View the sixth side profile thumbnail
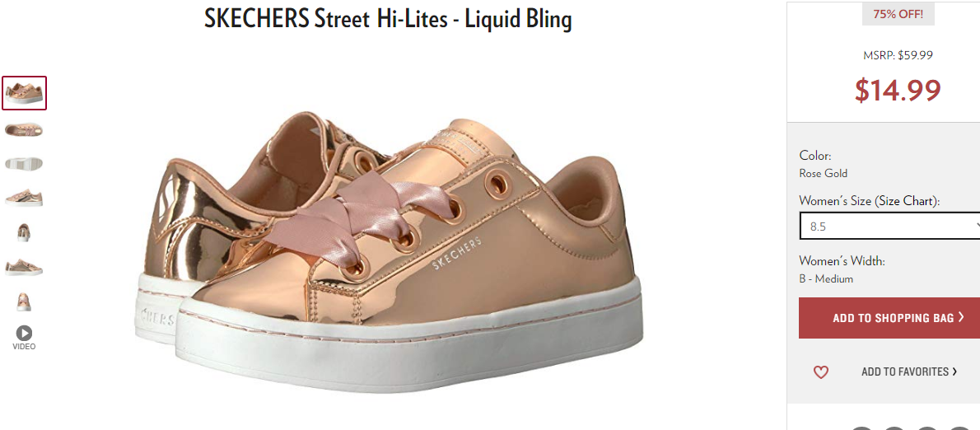Screen dimensions: 980x430 tap(24, 268)
